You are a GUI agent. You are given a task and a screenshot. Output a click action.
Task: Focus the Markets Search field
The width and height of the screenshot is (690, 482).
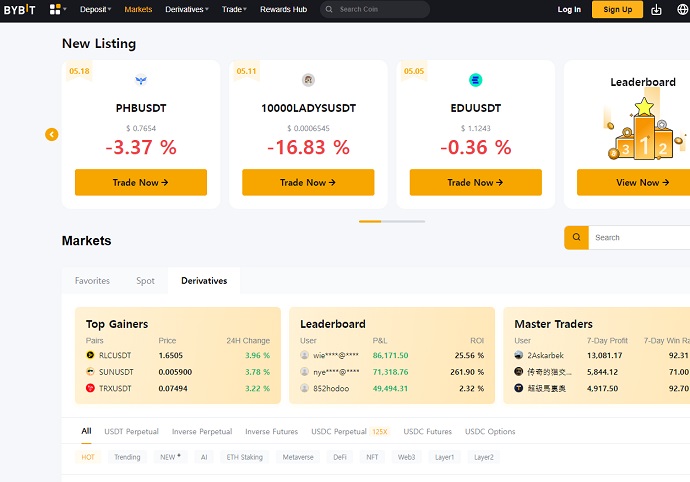click(x=639, y=238)
